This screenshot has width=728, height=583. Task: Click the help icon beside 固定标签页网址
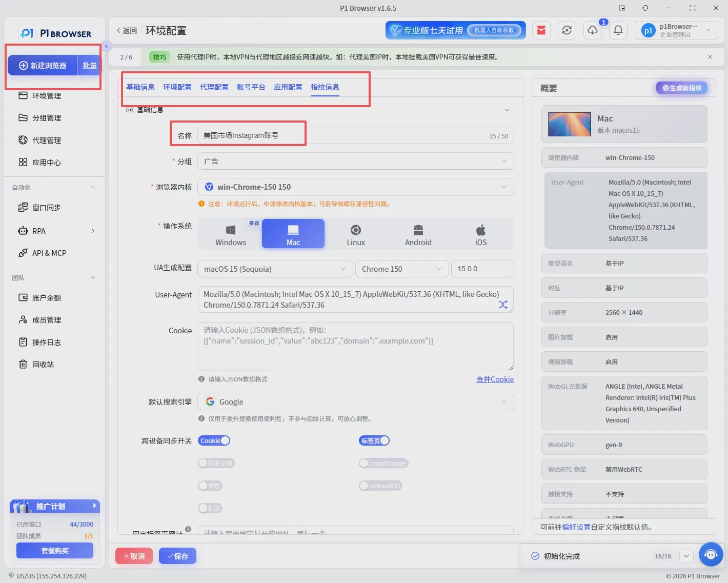coord(188,529)
